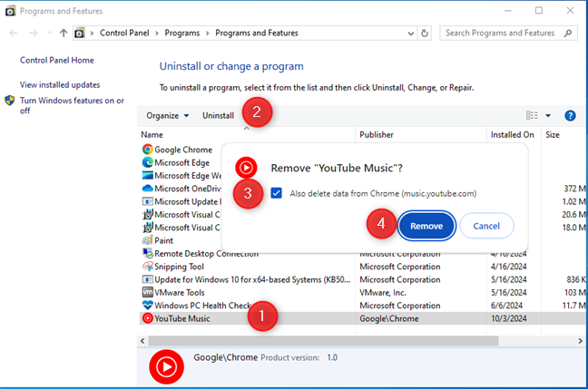
Task: Click the refresh icon beside address bar
Action: pos(425,33)
